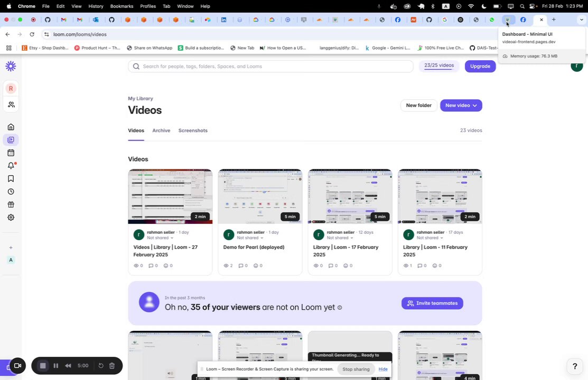The width and height of the screenshot is (588, 380).
Task: Click the Demo for Pearl (deployed) title
Action: (x=254, y=248)
